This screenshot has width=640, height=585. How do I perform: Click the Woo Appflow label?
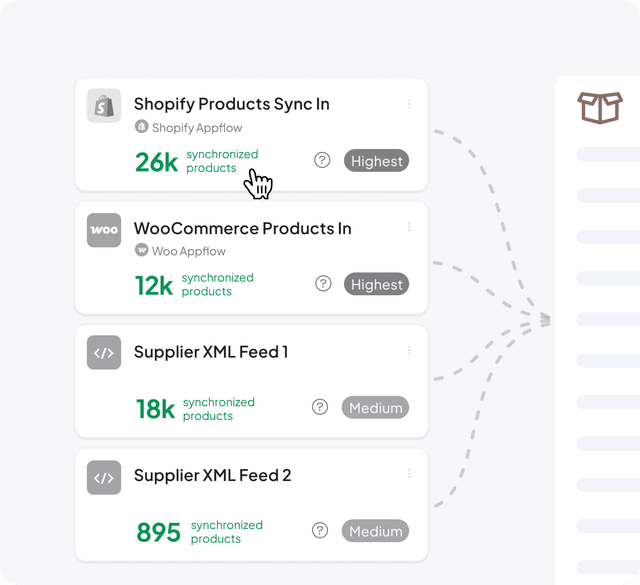[x=189, y=251]
